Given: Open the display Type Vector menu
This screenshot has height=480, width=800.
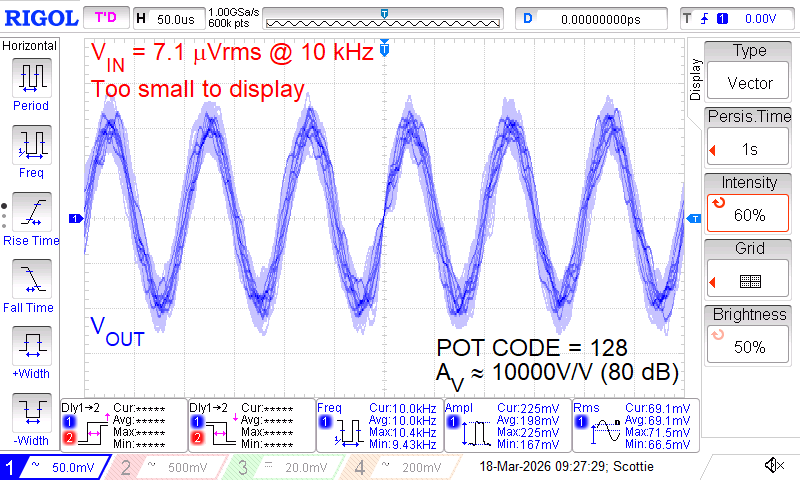Looking at the screenshot, I should coord(750,69).
